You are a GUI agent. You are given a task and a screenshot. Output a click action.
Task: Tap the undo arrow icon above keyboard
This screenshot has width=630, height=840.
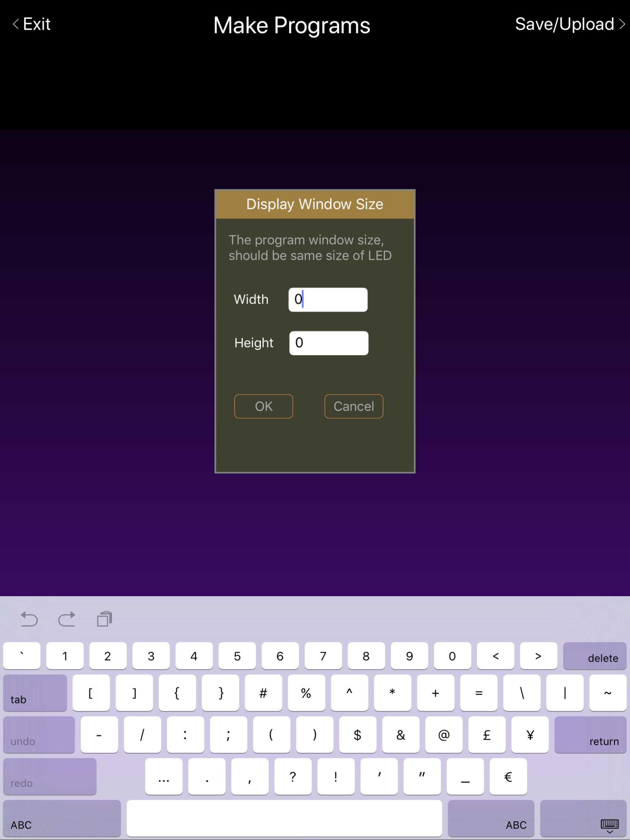[29, 619]
